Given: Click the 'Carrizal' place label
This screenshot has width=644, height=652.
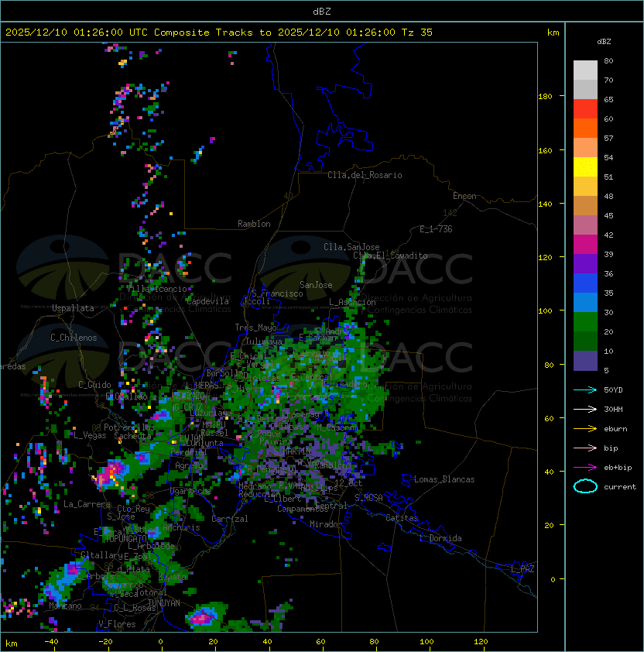Looking at the screenshot, I should pos(229,519).
